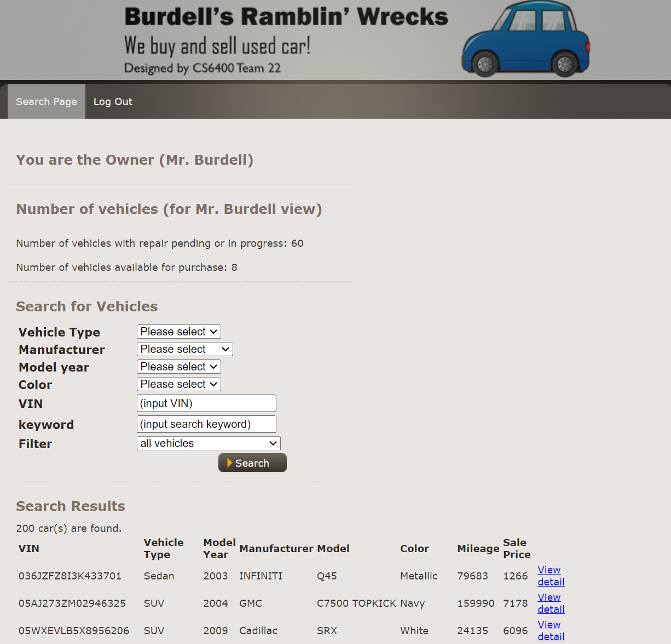This screenshot has width=671, height=644.
Task: Open View detail link for Cadillac SRX
Action: click(551, 631)
